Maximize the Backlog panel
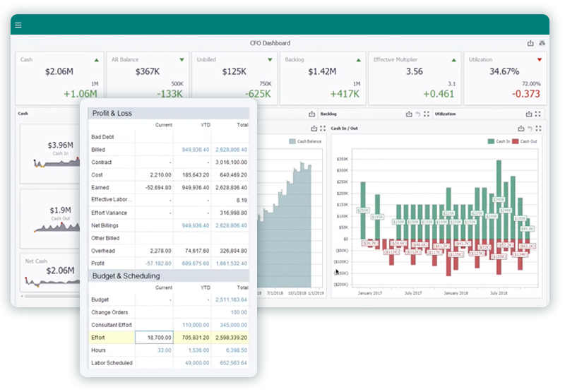This screenshot has height=392, width=565. pyautogui.click(x=427, y=114)
